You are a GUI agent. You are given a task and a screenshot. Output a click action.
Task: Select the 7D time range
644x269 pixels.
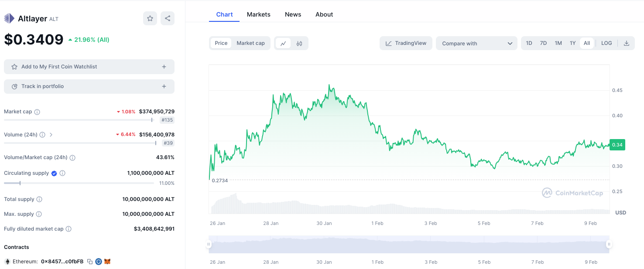click(543, 43)
